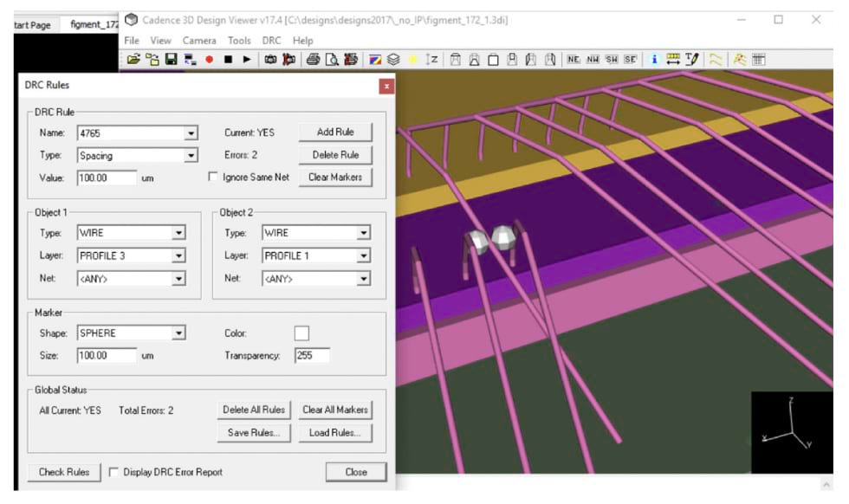
Task: Select the NE isometric view icon
Action: click(x=574, y=60)
